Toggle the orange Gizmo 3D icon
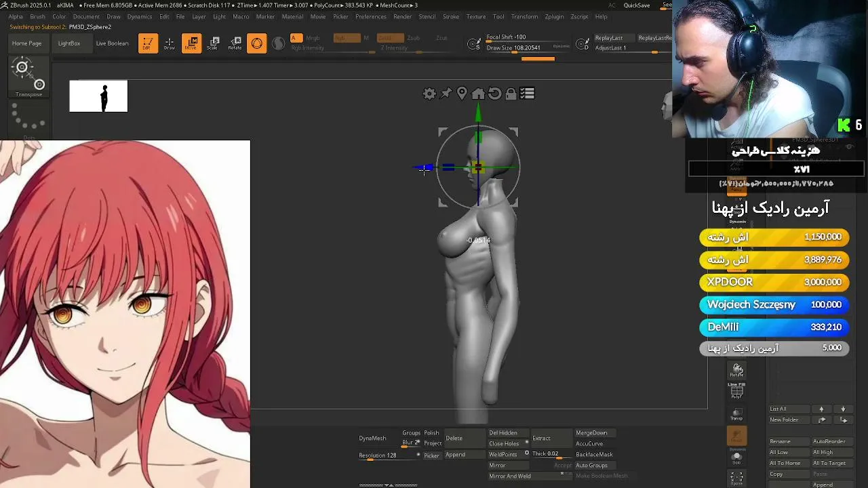 pyautogui.click(x=256, y=43)
